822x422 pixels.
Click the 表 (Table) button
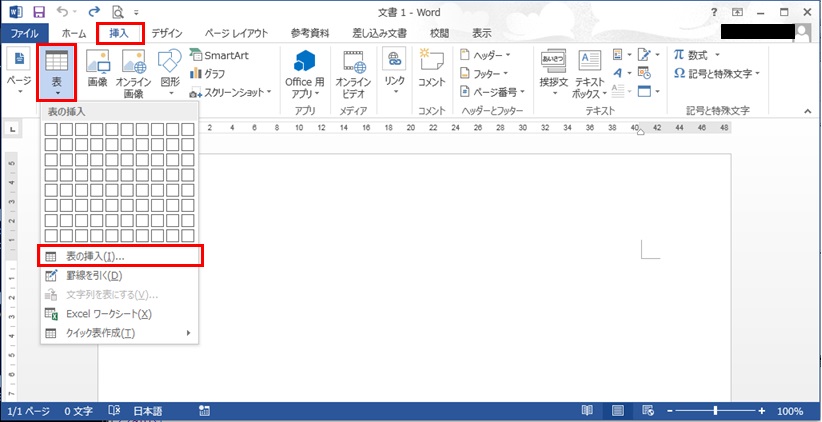pyautogui.click(x=57, y=73)
